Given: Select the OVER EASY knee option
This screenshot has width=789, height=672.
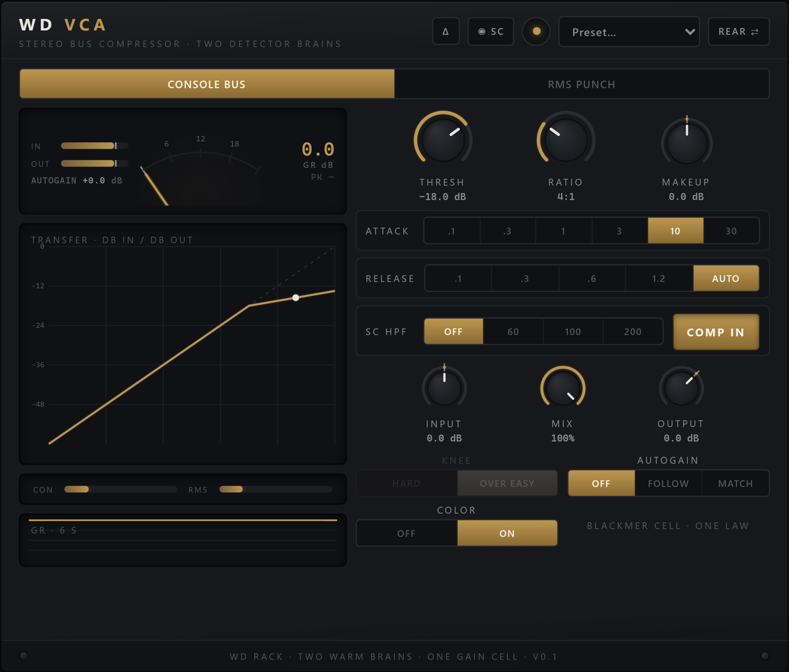Looking at the screenshot, I should pos(507,483).
